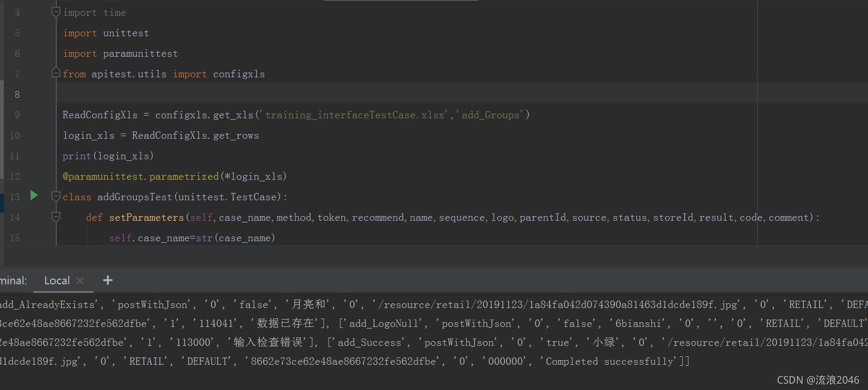Click the class name 'addGroupsTest'
Image resolution: width=868 pixels, height=390 pixels.
(135, 197)
